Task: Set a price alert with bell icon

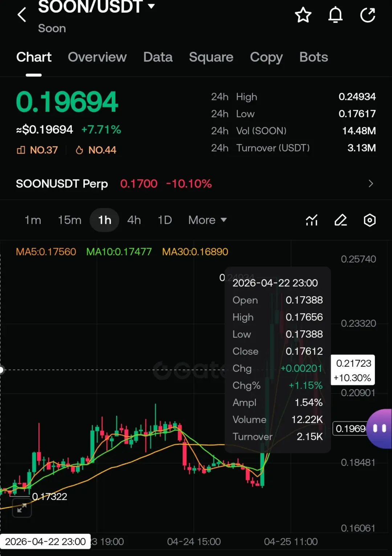Action: [335, 15]
